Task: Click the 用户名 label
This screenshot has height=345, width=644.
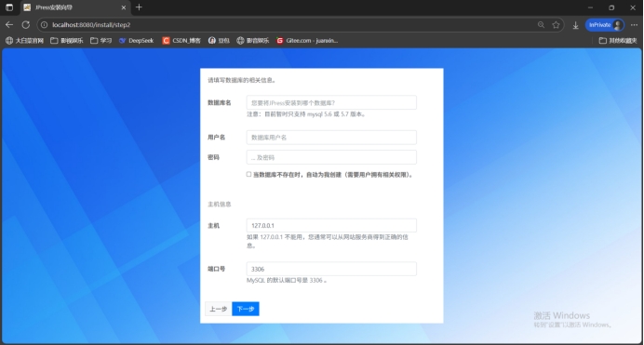Action: tap(217, 137)
